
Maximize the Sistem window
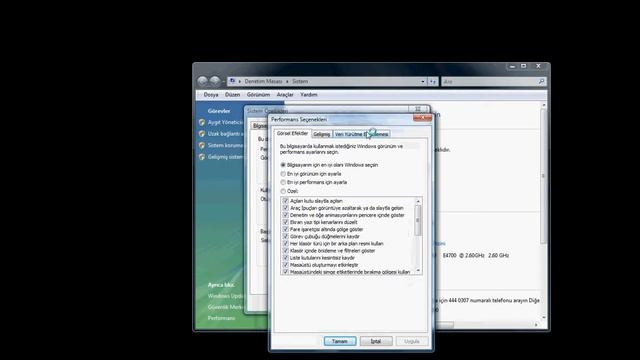tap(524, 66)
